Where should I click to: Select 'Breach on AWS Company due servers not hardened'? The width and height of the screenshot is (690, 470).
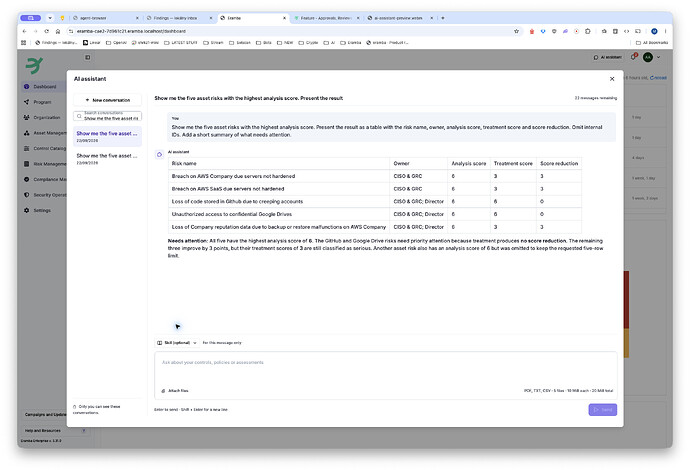233,176
